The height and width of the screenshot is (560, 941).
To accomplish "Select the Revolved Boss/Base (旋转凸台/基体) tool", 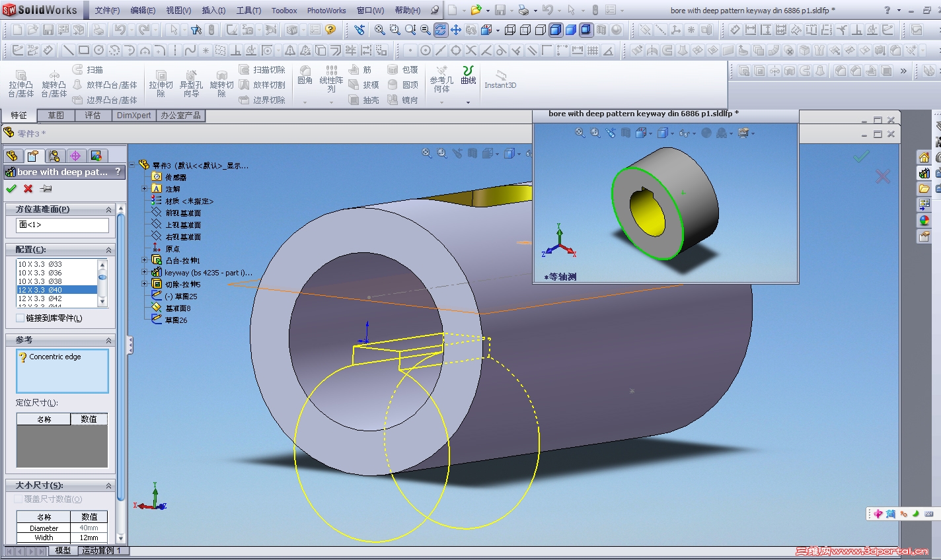I will pos(54,83).
